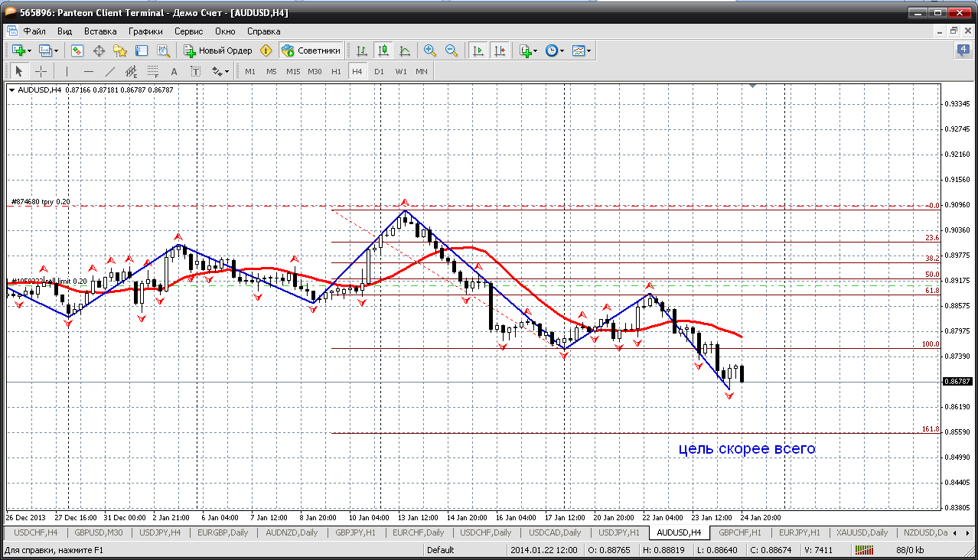Toggle the Советники auto-trading button

pyautogui.click(x=311, y=50)
